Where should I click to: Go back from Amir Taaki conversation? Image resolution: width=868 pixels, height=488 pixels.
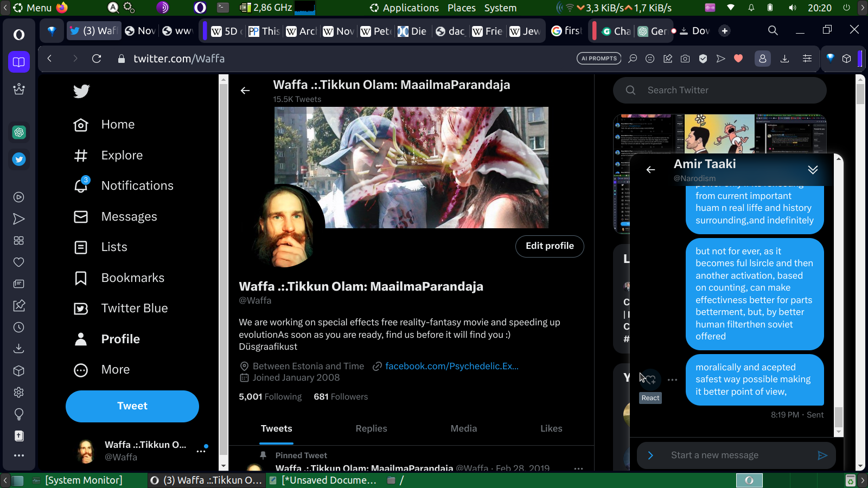[650, 170]
